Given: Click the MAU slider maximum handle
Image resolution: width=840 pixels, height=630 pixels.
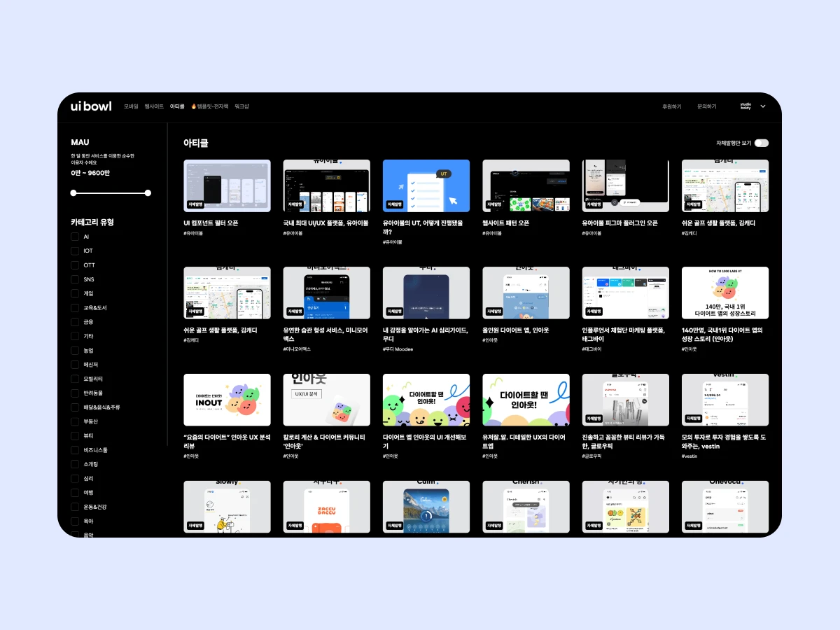Looking at the screenshot, I should pyautogui.click(x=148, y=192).
